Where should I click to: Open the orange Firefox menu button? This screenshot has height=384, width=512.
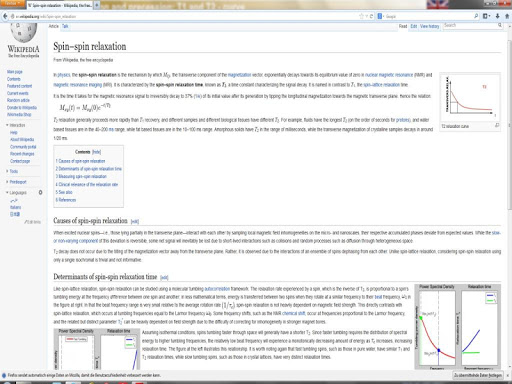[12, 3]
